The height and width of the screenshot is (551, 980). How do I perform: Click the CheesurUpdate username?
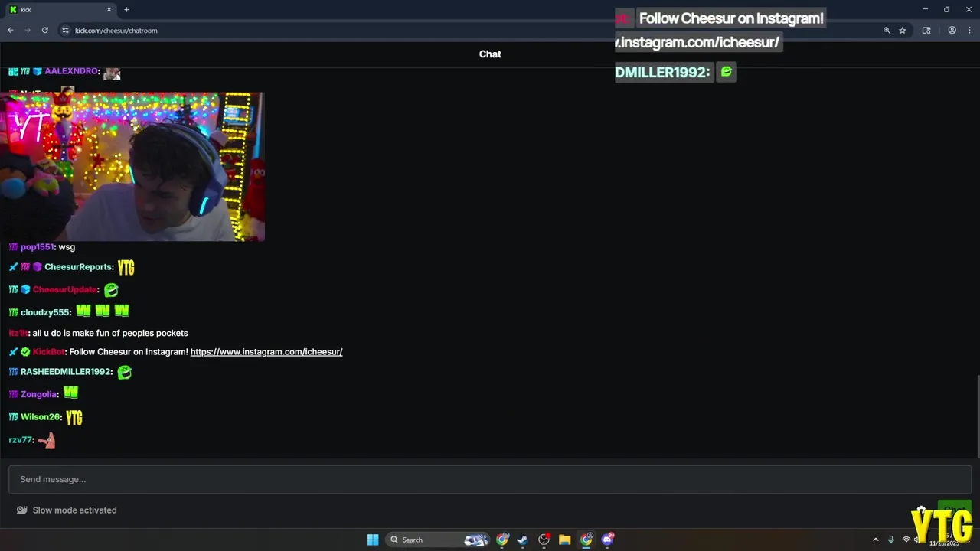(x=65, y=290)
